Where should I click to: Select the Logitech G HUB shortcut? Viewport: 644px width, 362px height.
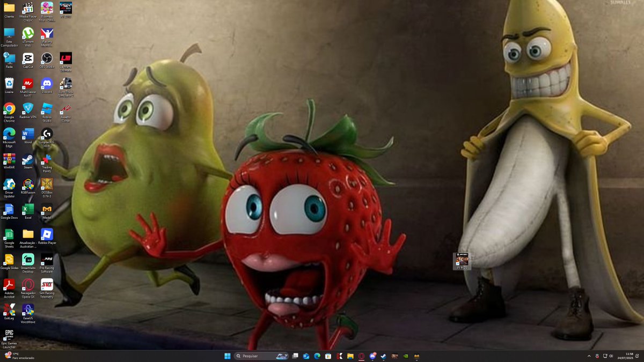pos(47,138)
